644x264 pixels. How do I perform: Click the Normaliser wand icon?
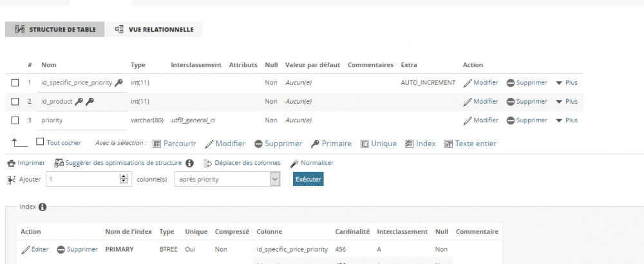pos(294,164)
